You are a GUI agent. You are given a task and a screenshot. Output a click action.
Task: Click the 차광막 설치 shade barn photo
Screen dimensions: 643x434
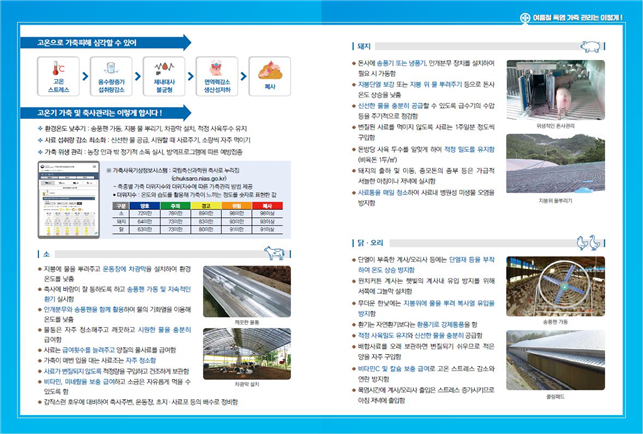[247, 354]
